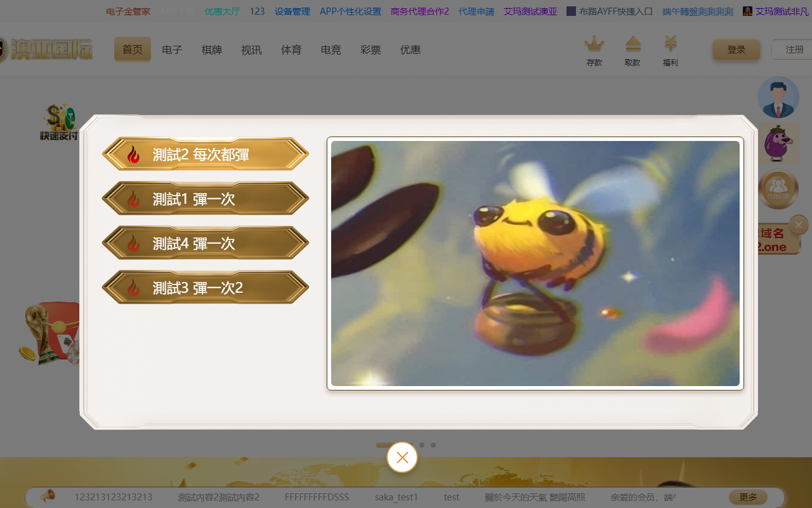Select the 測試1 彈一次 announcement tab
Viewport: 812px width, 508px height.
tap(206, 199)
